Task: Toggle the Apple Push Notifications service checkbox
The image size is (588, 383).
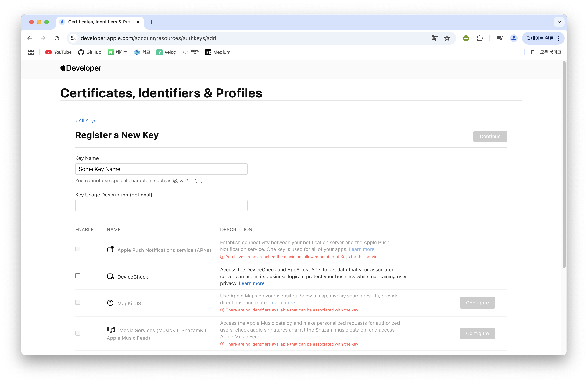Action: click(x=78, y=249)
